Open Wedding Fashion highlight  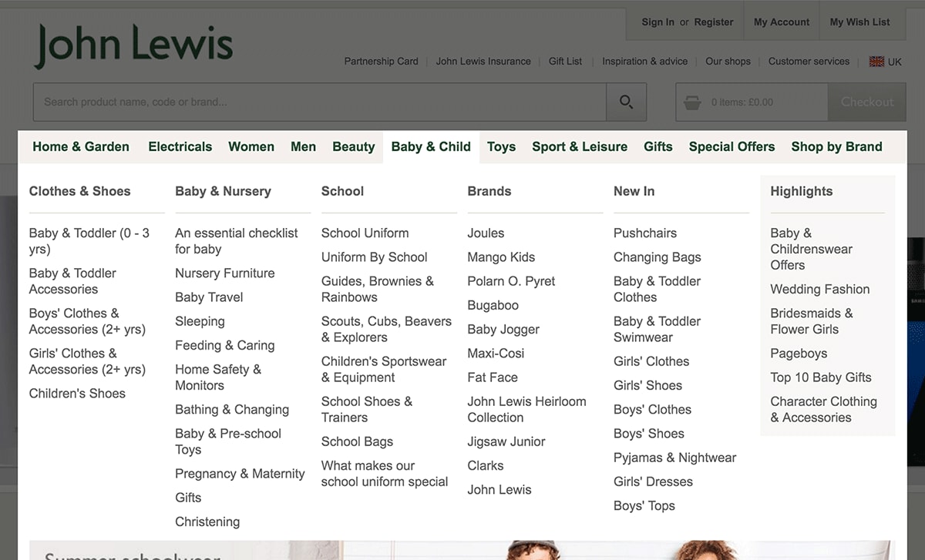coord(820,290)
